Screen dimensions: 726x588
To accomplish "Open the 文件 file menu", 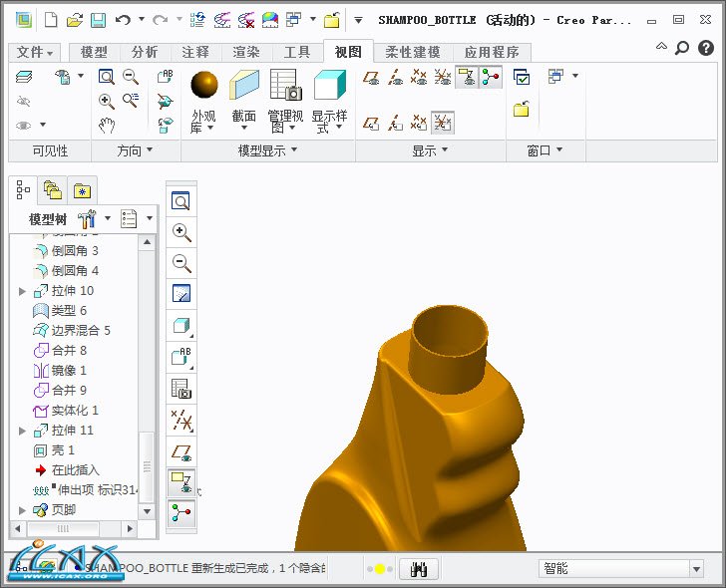I will pos(36,53).
